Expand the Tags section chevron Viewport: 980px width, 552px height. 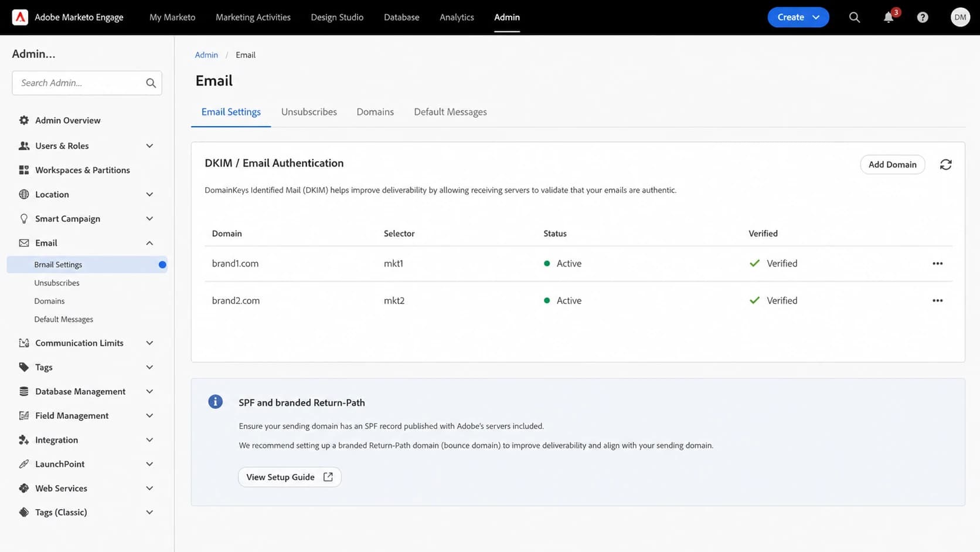pos(149,367)
